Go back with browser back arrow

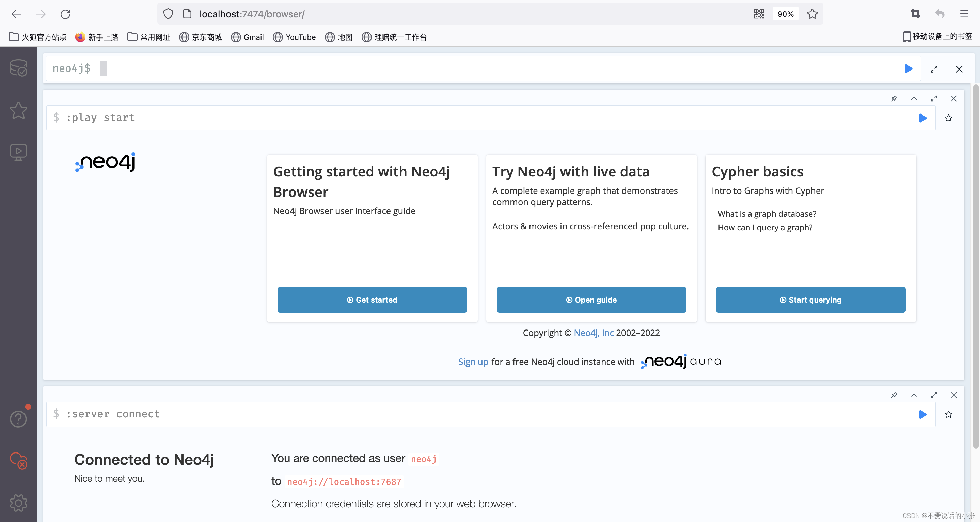coord(16,14)
